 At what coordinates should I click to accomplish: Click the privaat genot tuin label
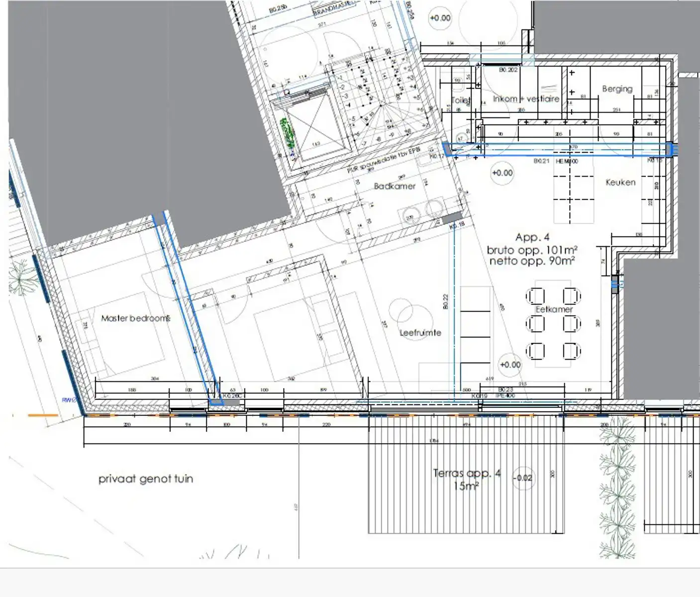coord(147,479)
